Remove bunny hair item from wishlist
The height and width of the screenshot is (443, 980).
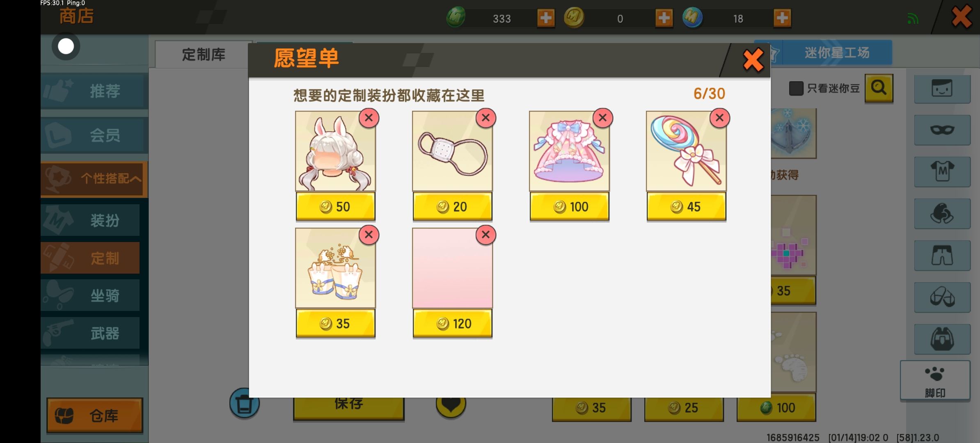tap(369, 118)
